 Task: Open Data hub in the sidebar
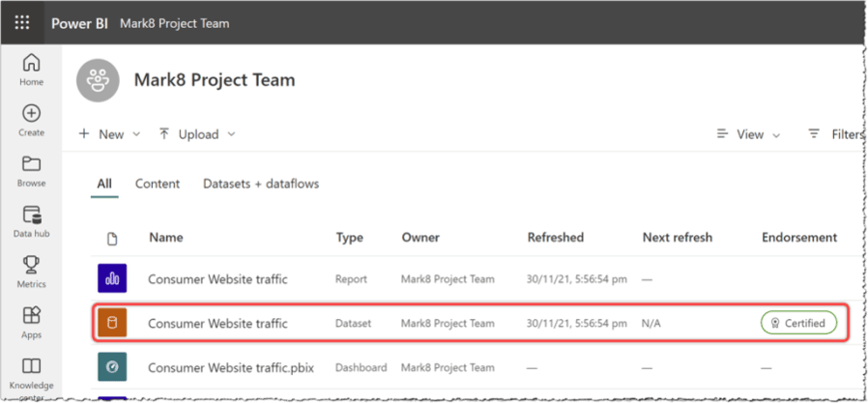(32, 222)
